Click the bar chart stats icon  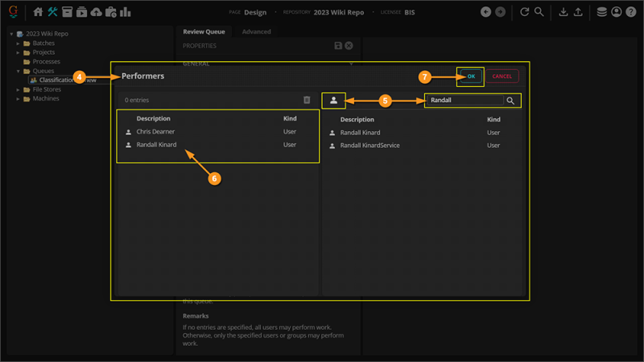click(126, 12)
